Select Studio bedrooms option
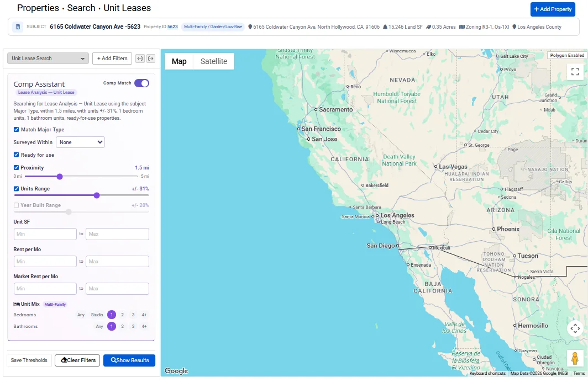Image resolution: width=588 pixels, height=382 pixels. click(97, 315)
